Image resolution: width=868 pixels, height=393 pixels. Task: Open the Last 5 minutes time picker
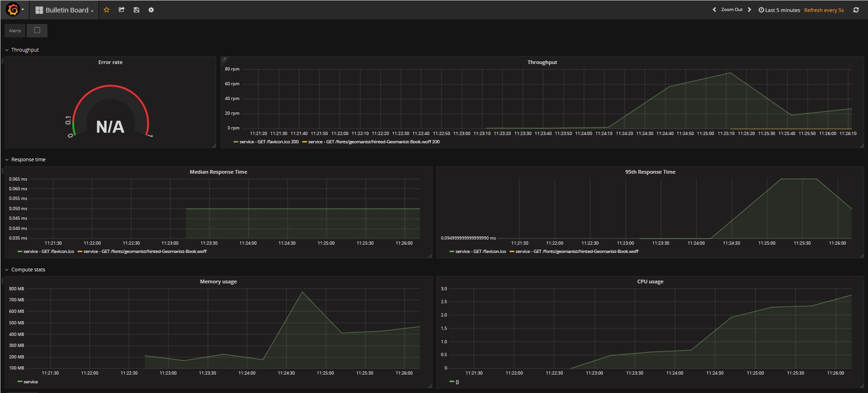[x=779, y=10]
